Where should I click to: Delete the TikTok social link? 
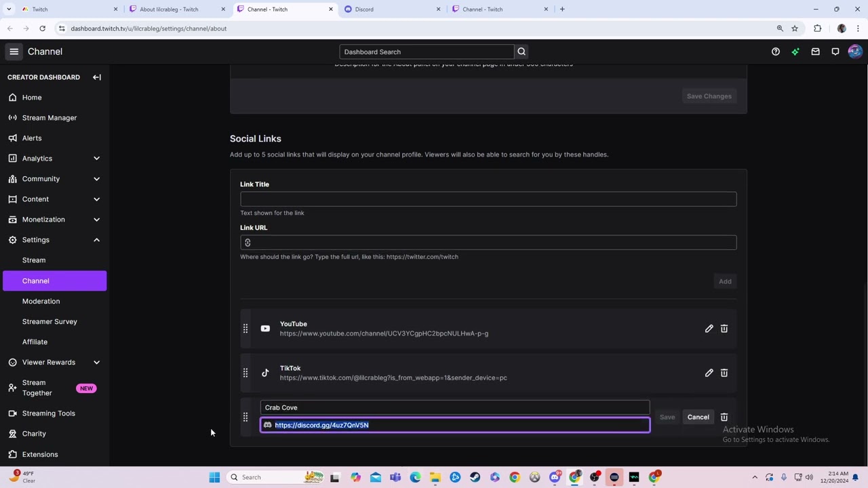pos(724,373)
